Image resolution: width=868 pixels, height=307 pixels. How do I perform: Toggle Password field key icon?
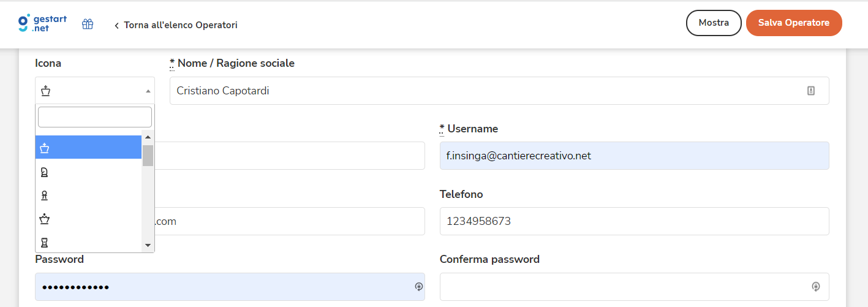click(418, 286)
